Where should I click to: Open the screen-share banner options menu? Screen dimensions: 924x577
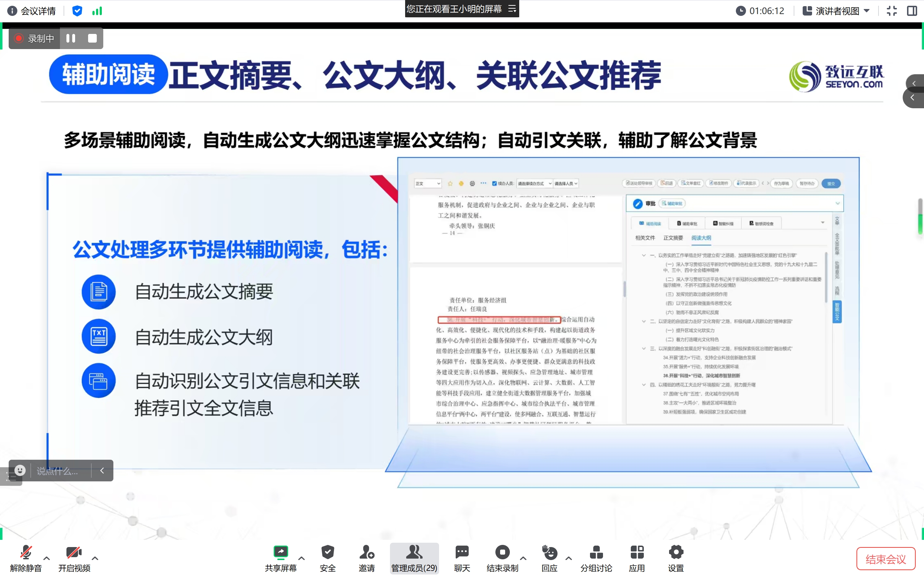point(512,9)
